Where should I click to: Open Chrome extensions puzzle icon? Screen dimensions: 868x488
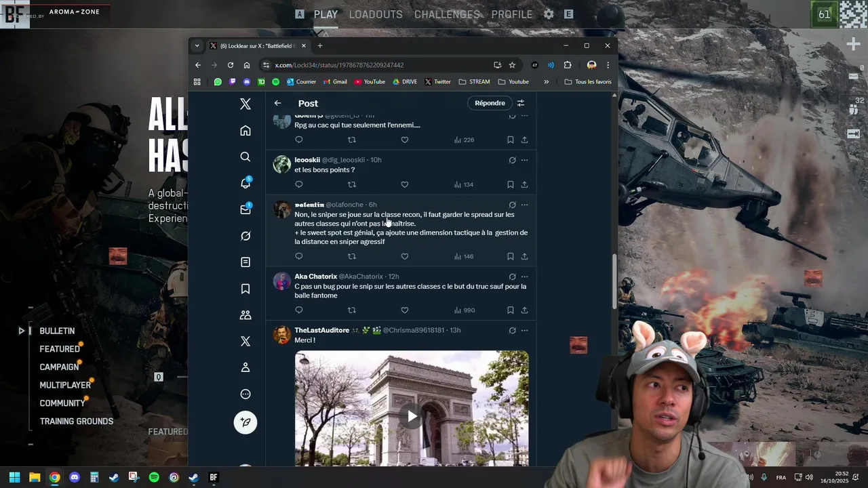pyautogui.click(x=568, y=65)
